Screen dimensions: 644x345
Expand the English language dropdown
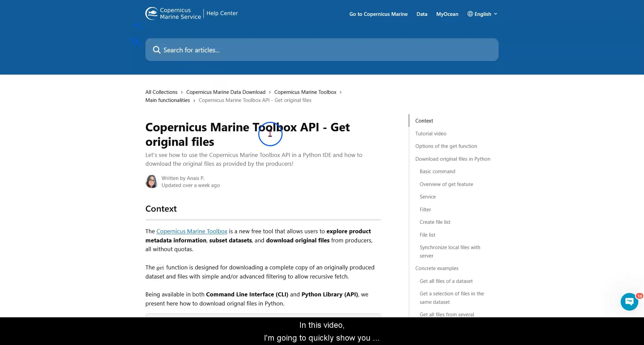(x=483, y=14)
